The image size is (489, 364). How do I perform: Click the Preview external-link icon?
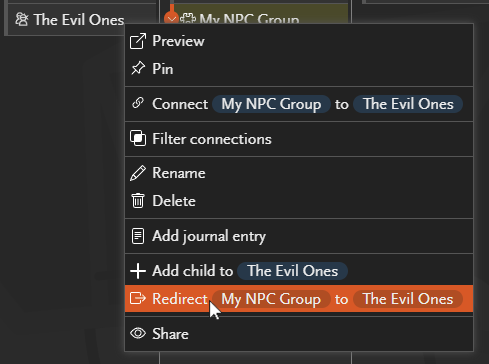click(x=138, y=41)
